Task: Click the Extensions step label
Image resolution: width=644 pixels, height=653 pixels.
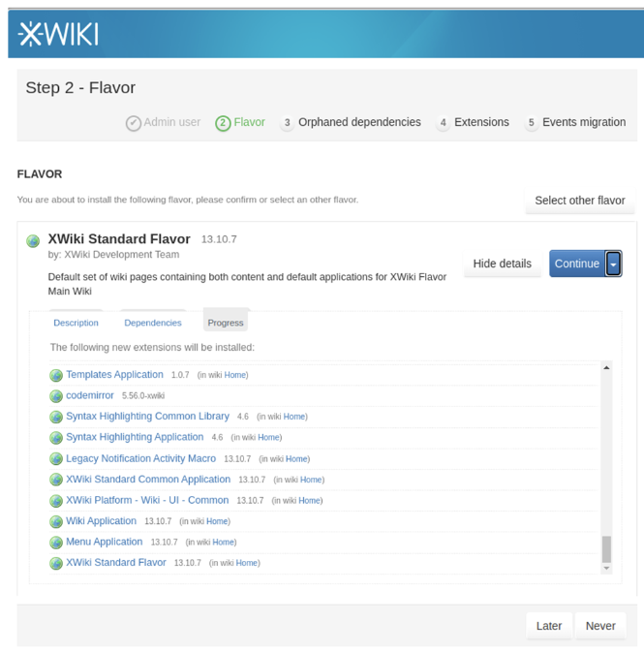Action: (x=481, y=122)
